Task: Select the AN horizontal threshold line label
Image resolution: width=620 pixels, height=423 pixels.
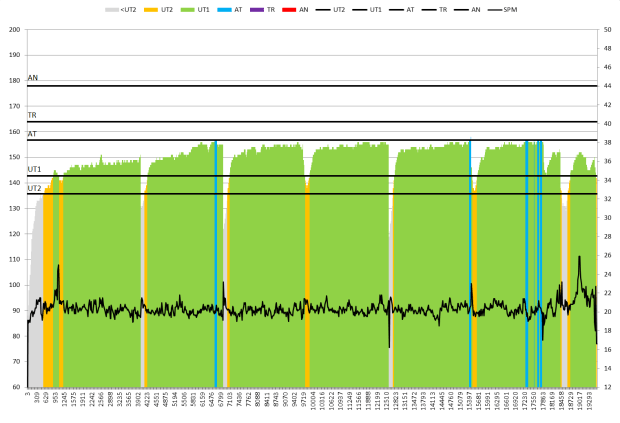Action: point(33,78)
